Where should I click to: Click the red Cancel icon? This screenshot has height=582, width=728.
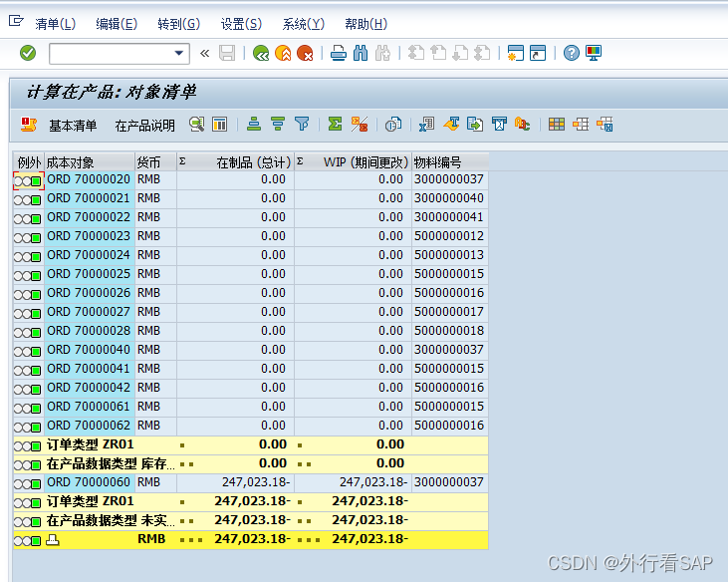pyautogui.click(x=305, y=53)
